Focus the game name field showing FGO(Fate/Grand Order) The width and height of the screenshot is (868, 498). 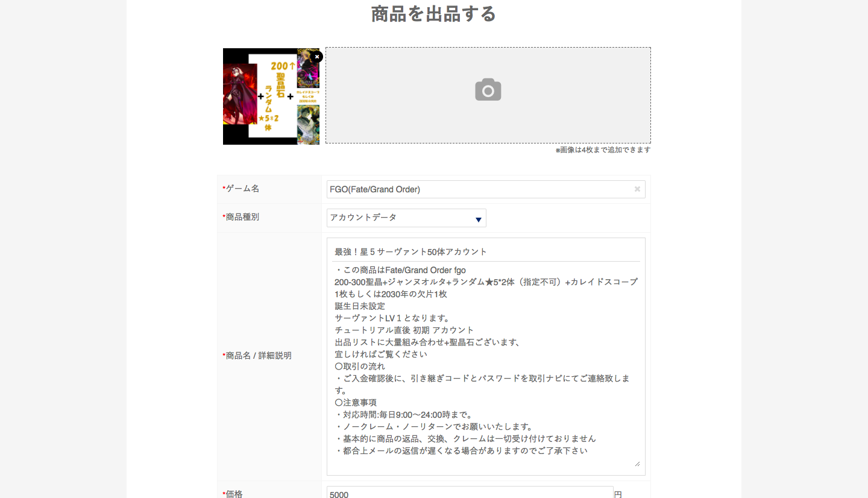point(486,189)
